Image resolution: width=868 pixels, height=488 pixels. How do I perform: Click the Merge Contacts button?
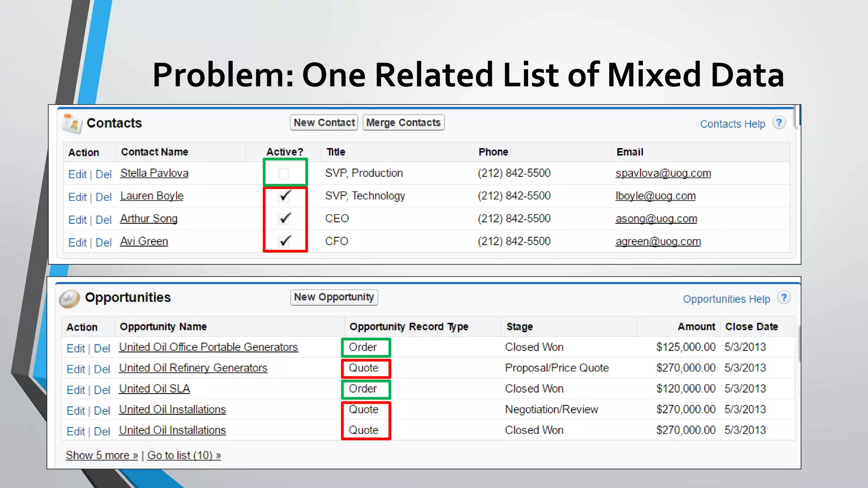coord(403,122)
